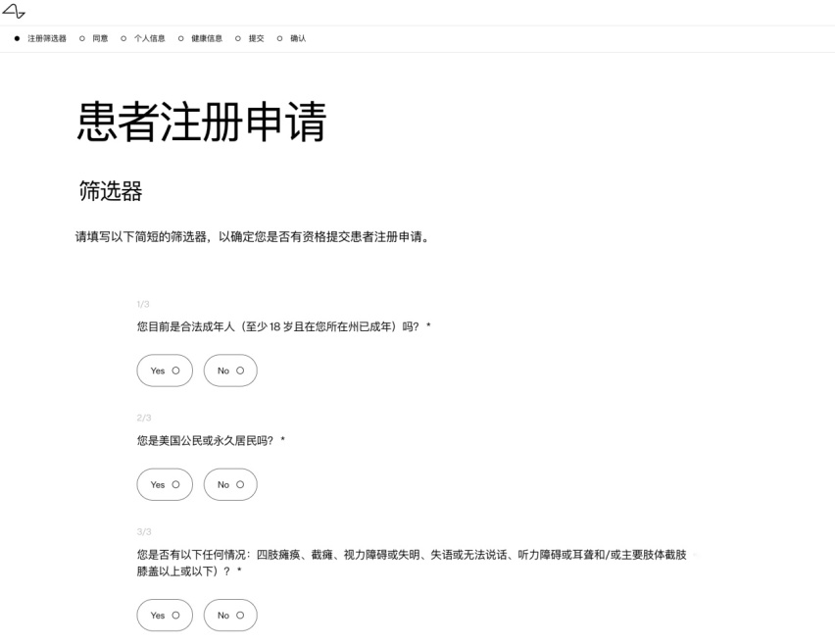Image resolution: width=835 pixels, height=644 pixels.
Task: Click the 筛选器 subheading
Action: [x=111, y=191]
